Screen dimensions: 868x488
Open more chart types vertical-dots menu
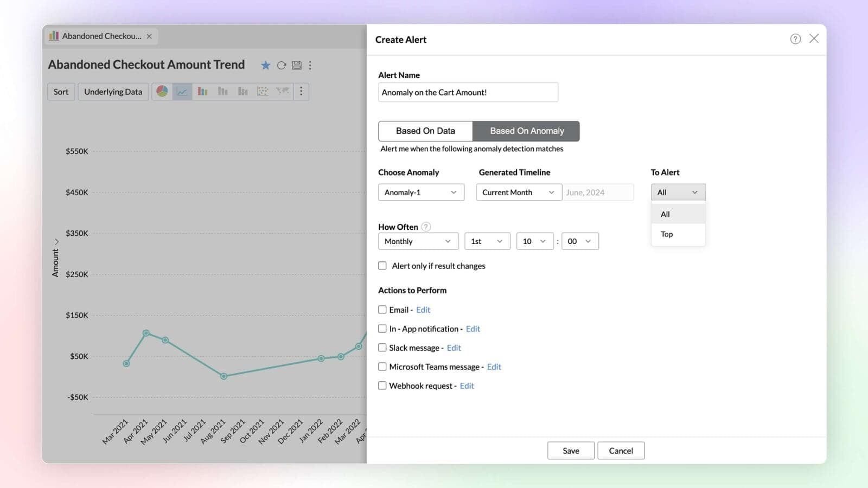pos(301,91)
